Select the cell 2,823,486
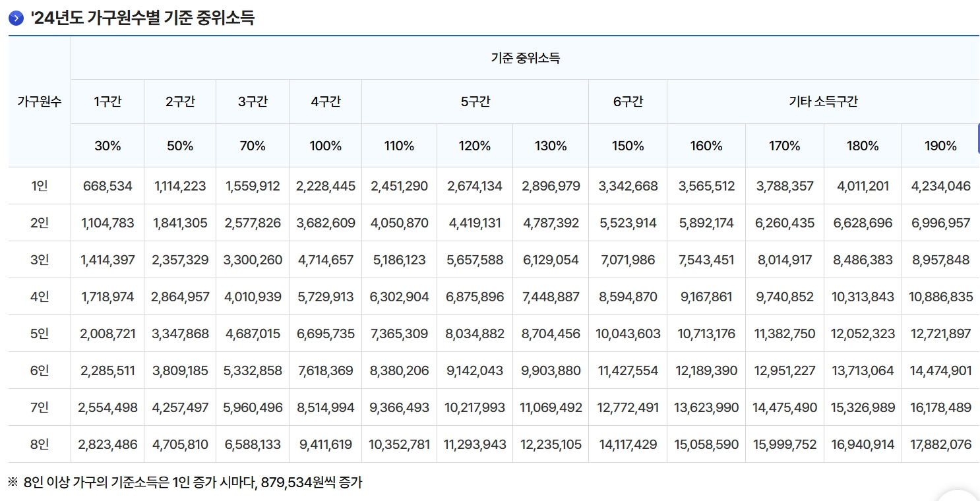 pos(107,444)
